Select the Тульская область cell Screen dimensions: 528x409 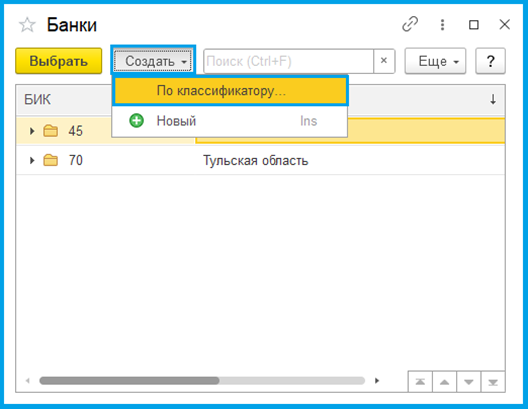(350, 160)
